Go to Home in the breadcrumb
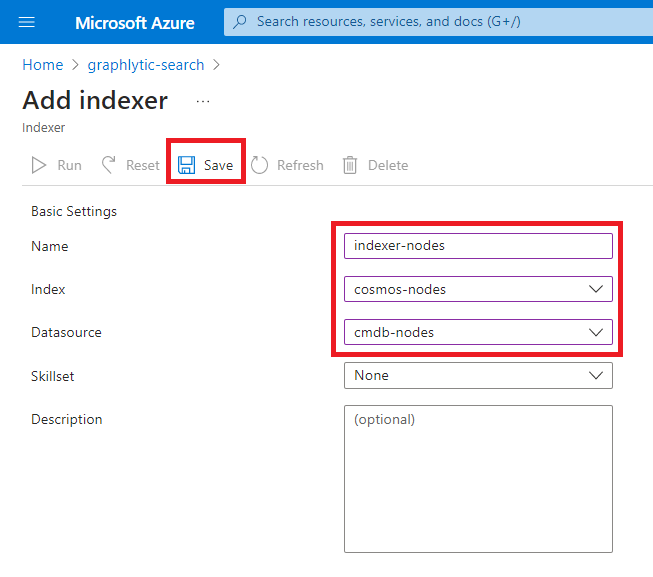 tap(42, 65)
